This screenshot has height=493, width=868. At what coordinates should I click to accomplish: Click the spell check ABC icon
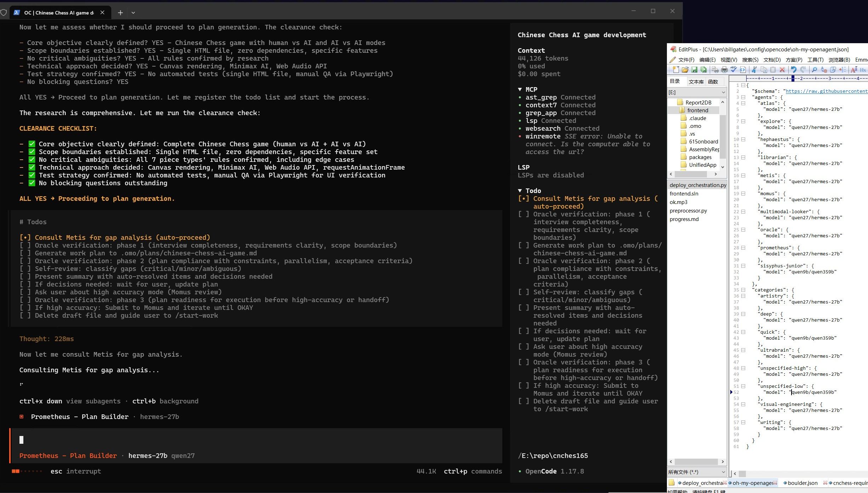click(x=733, y=69)
